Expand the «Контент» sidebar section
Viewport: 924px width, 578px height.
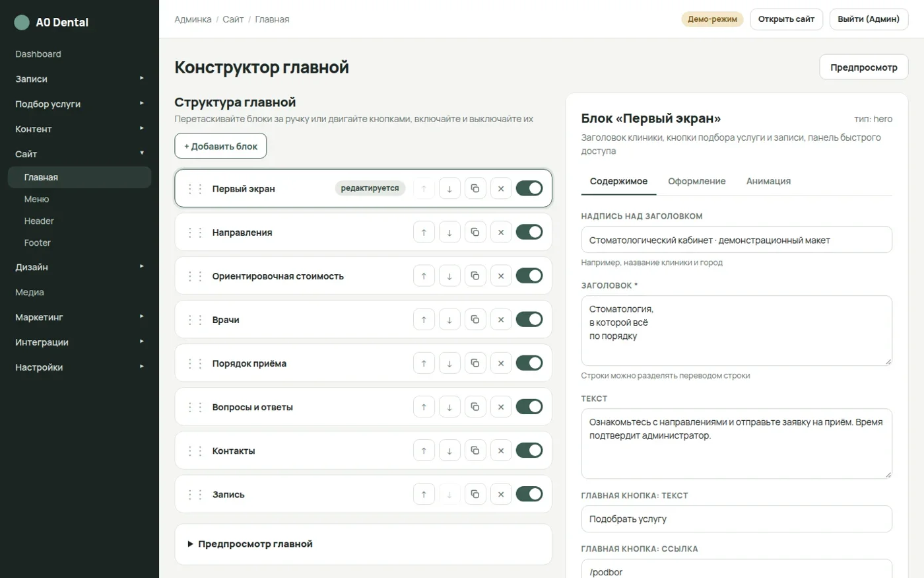click(x=79, y=129)
